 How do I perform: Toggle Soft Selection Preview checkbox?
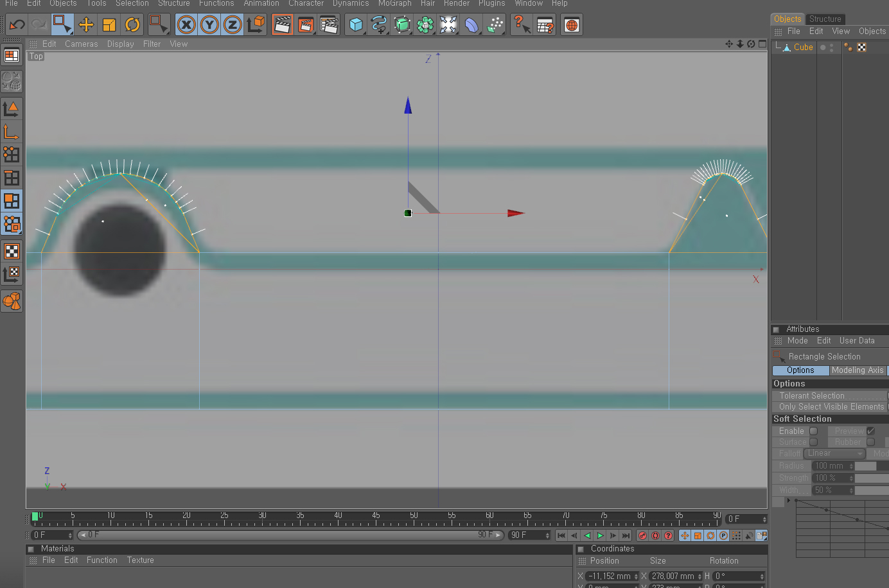(870, 431)
